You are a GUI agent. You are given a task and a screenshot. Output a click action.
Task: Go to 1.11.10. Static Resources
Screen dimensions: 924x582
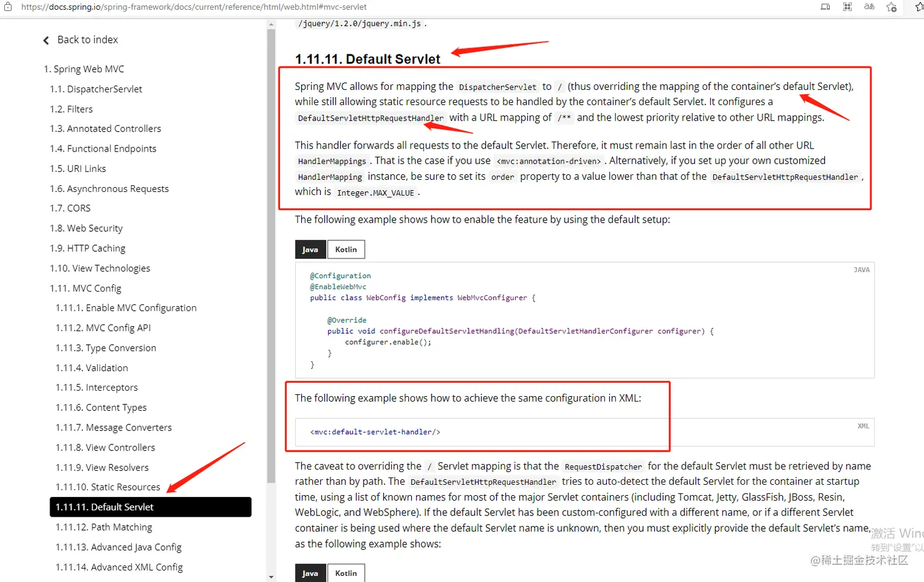(x=108, y=487)
